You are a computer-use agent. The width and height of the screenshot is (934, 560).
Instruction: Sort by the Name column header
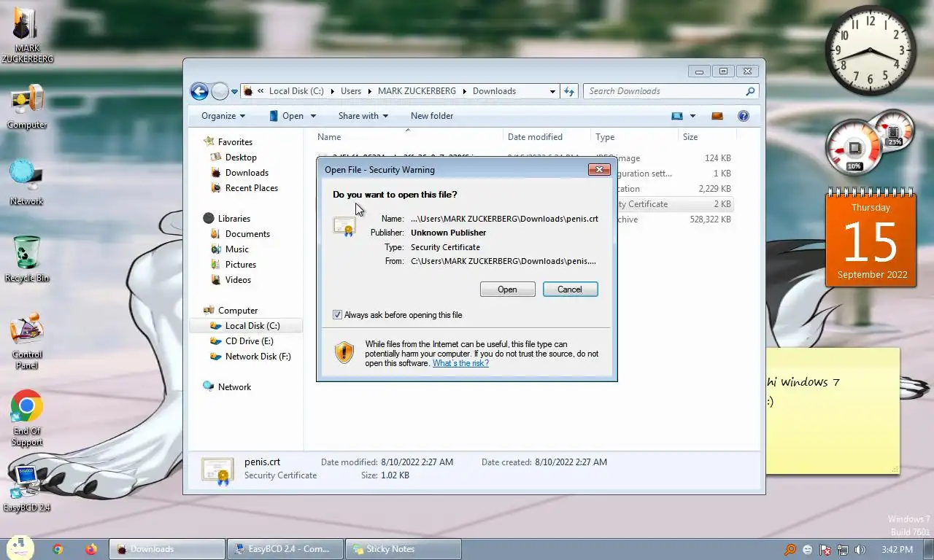(408, 137)
